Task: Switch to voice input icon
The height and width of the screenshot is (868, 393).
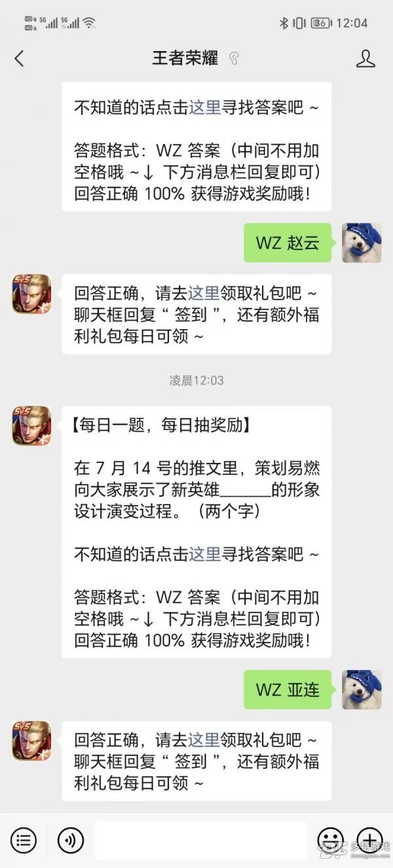Action: coord(71,839)
